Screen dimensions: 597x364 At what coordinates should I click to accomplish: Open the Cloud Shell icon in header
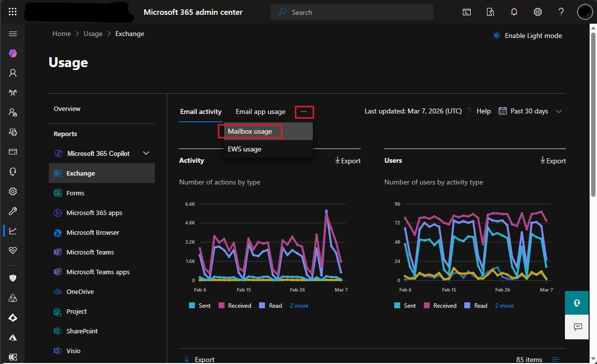[466, 12]
